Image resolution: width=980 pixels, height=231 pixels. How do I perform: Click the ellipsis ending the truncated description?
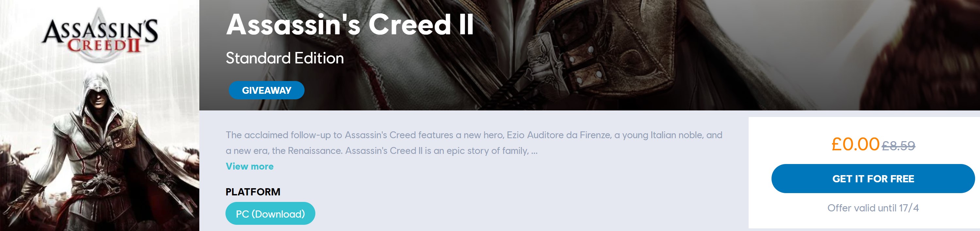pyautogui.click(x=534, y=151)
